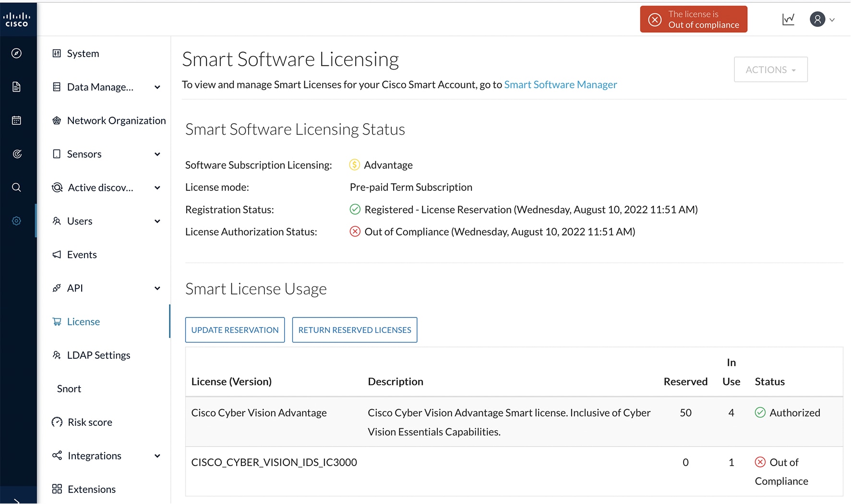Screen dimensions: 851x504
Task: Open the Search magnifier icon in left rail
Action: [x=16, y=188]
